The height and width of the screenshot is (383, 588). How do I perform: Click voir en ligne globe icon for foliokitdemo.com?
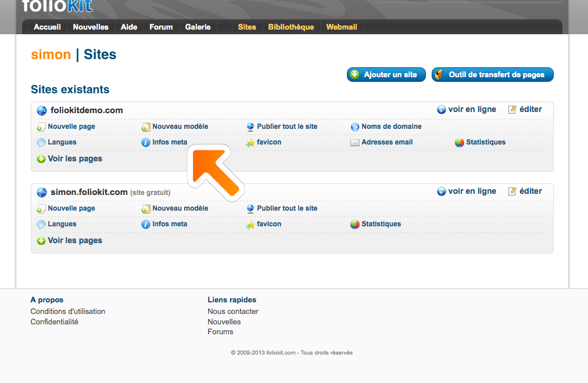click(x=442, y=110)
